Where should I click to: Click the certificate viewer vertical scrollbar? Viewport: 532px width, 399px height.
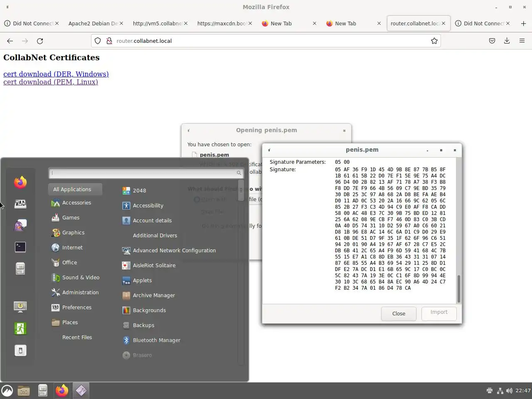coord(459,288)
